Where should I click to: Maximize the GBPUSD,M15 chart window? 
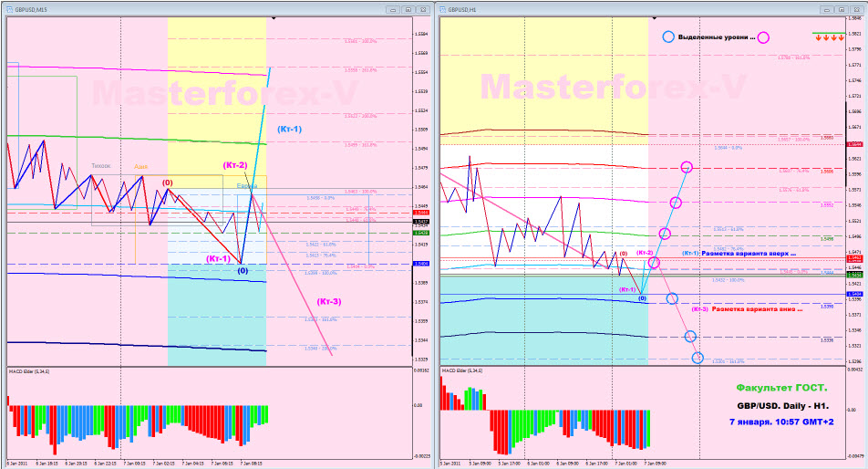point(408,9)
